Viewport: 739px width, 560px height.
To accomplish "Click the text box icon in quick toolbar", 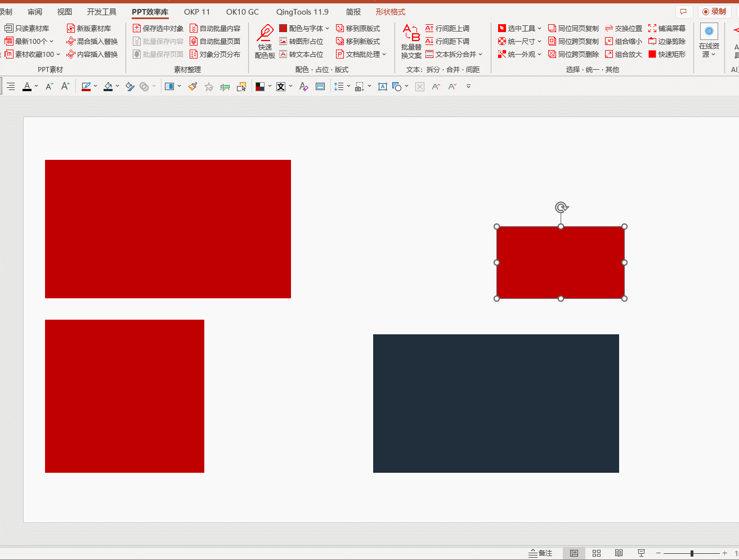I will click(x=383, y=86).
